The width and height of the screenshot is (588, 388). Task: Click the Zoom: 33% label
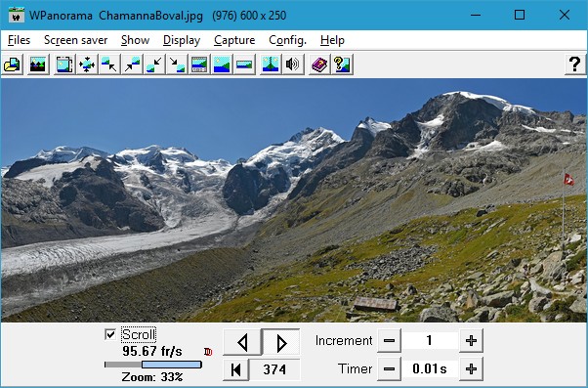click(152, 376)
